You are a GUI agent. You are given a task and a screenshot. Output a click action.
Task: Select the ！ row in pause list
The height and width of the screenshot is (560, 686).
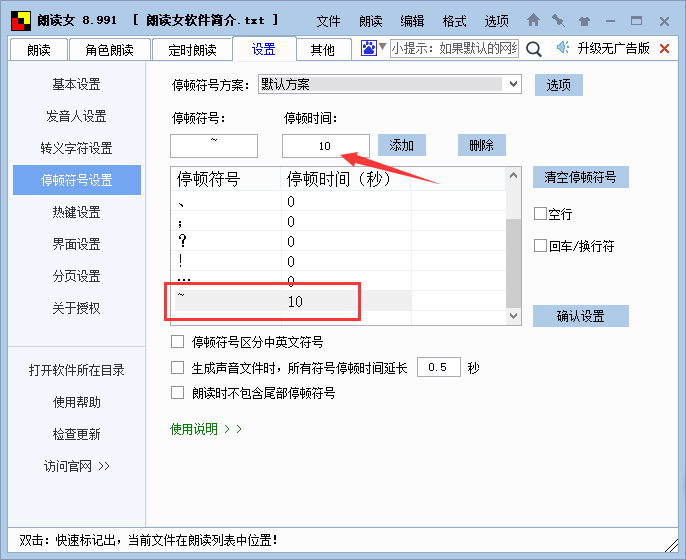pos(291,261)
